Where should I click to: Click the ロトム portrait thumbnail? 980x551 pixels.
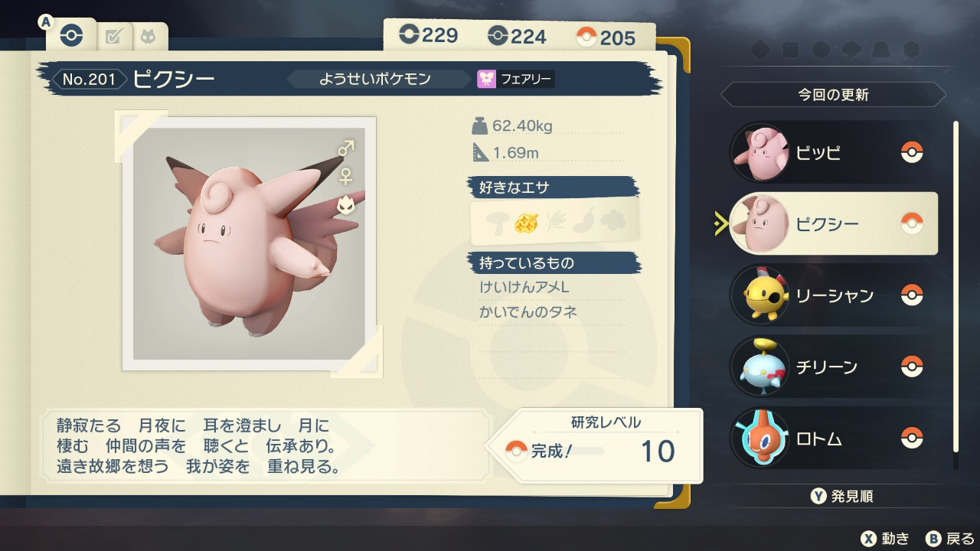coord(759,439)
